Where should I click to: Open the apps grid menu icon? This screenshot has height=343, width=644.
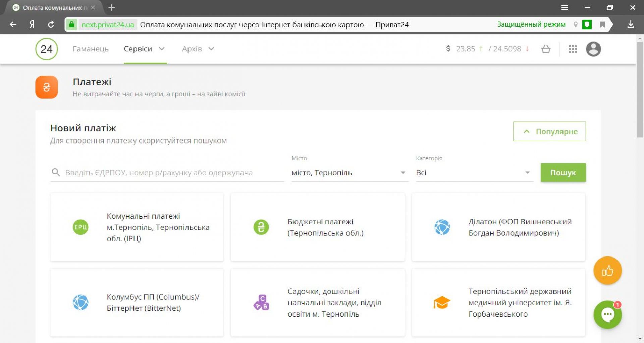pos(573,49)
